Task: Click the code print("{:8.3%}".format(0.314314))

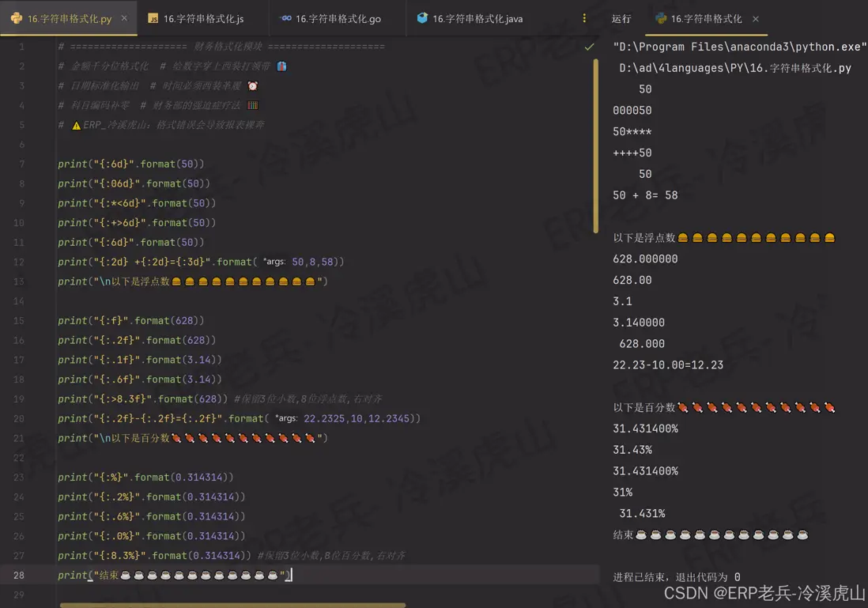Action: (154, 555)
